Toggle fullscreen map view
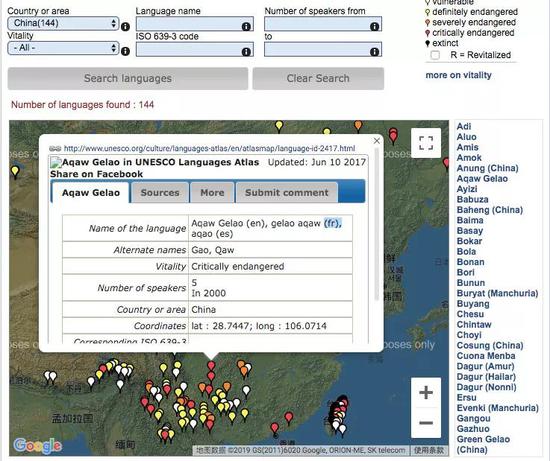The image size is (550, 461). tap(426, 143)
